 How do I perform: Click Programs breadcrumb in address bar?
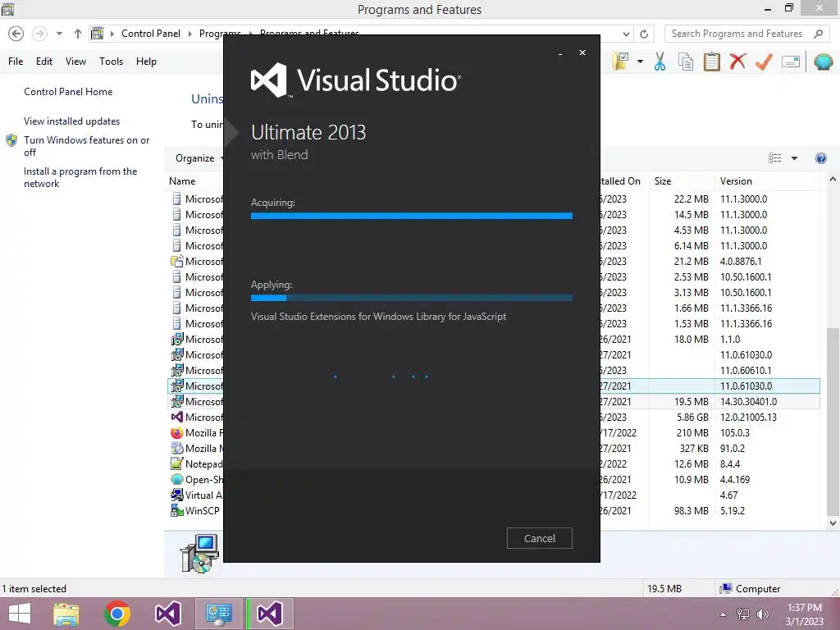coord(220,34)
